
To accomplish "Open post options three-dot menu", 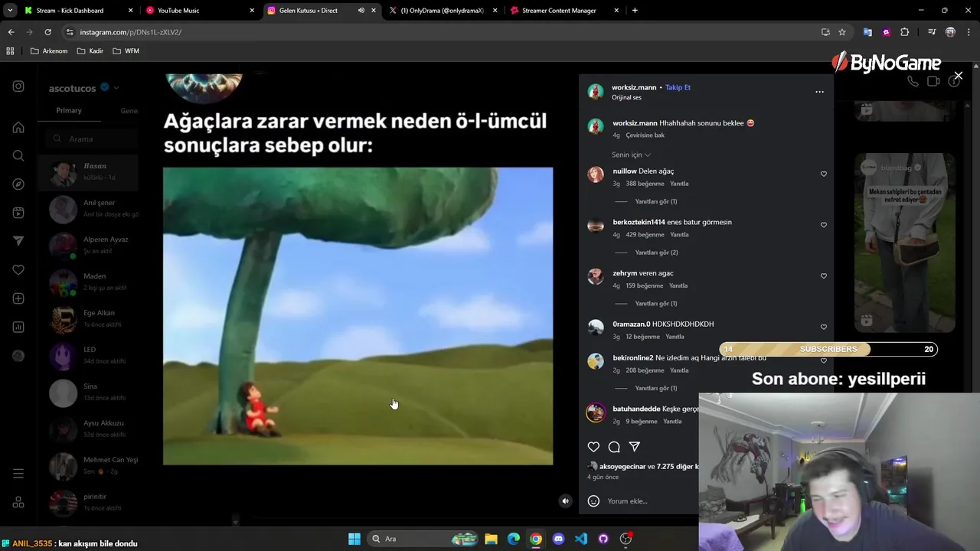I will tap(819, 92).
